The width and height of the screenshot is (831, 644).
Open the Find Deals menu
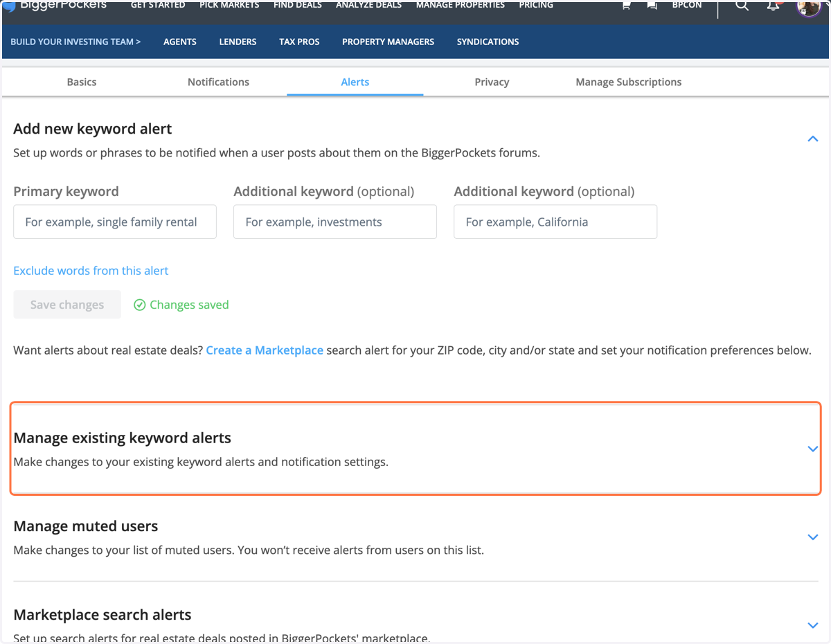pyautogui.click(x=298, y=5)
